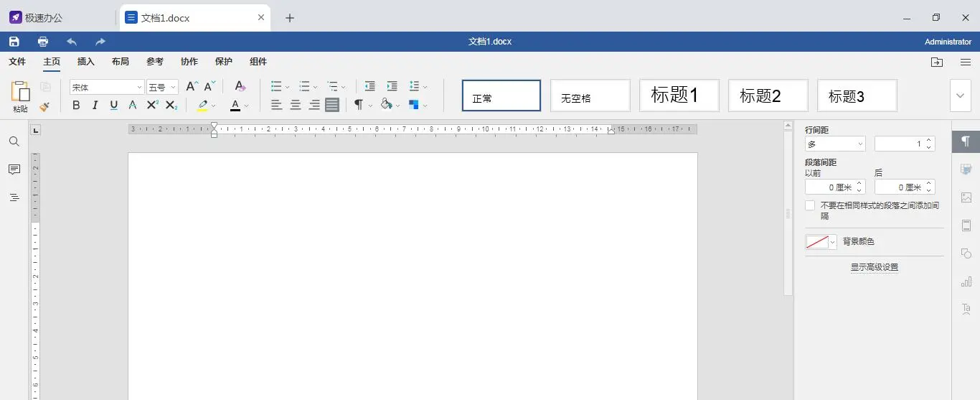Center align text

[x=295, y=106]
